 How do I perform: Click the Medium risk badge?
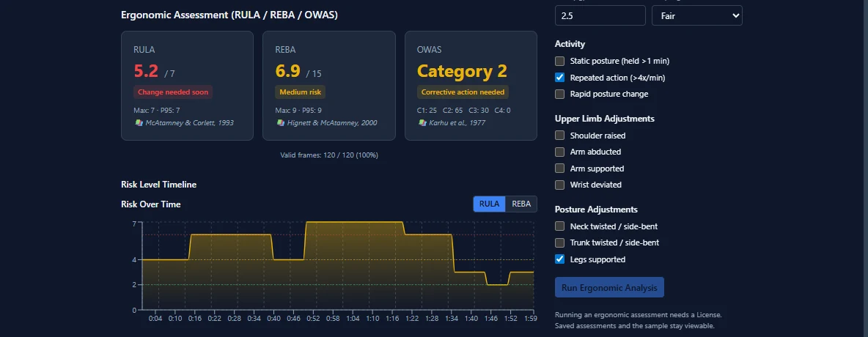coord(301,92)
